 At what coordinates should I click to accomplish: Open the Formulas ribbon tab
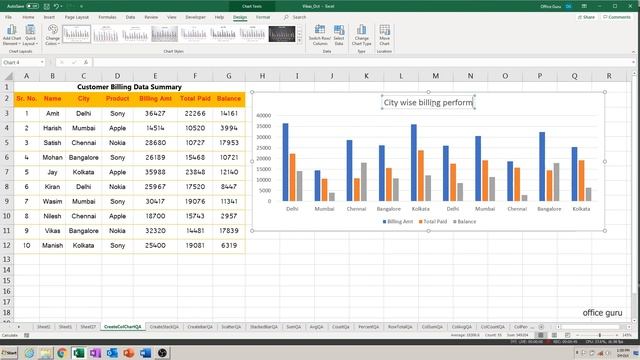pyautogui.click(x=107, y=17)
